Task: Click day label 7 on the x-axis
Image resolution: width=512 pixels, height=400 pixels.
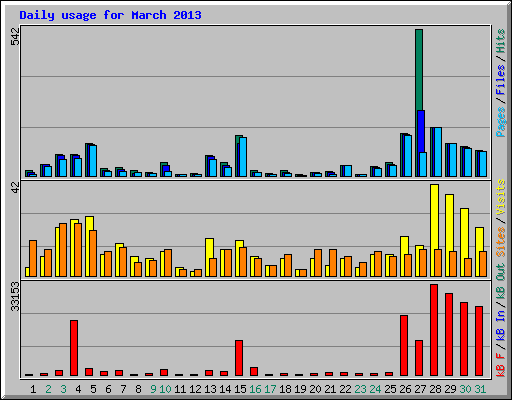Action: coord(123,389)
